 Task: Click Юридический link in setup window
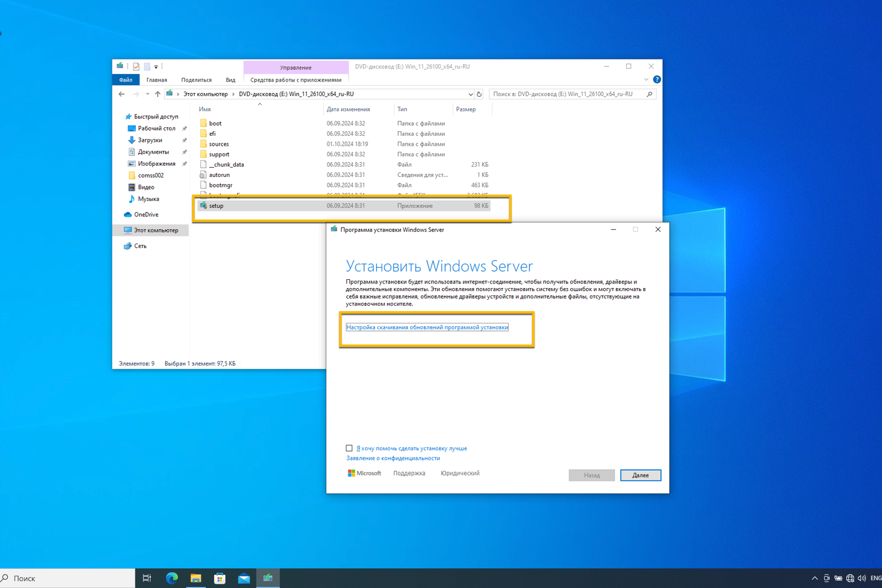point(460,473)
